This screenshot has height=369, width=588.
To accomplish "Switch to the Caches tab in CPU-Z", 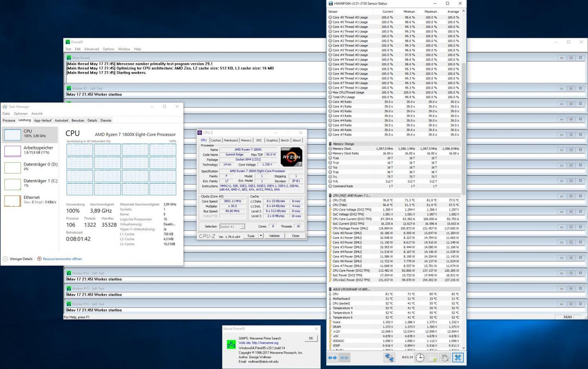I will click(216, 140).
